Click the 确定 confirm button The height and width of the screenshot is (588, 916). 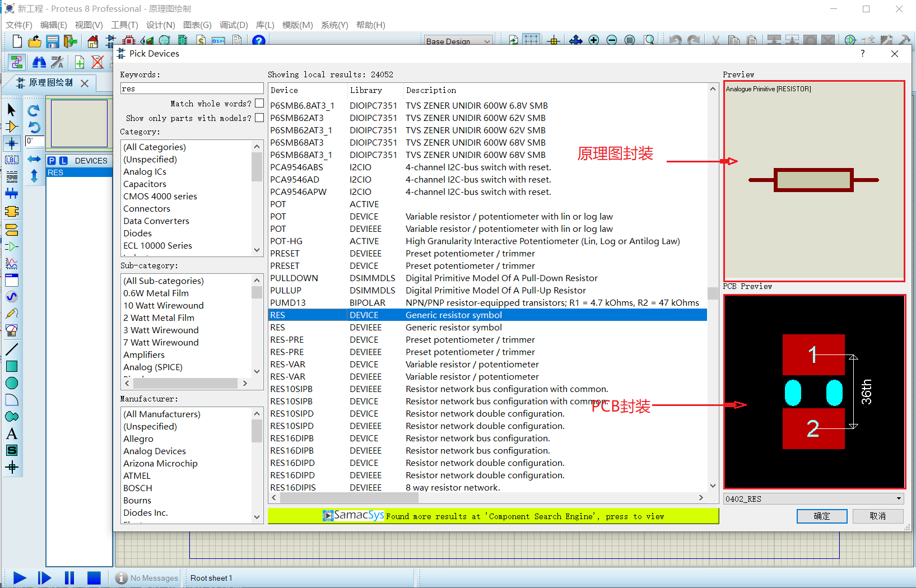[x=822, y=516]
